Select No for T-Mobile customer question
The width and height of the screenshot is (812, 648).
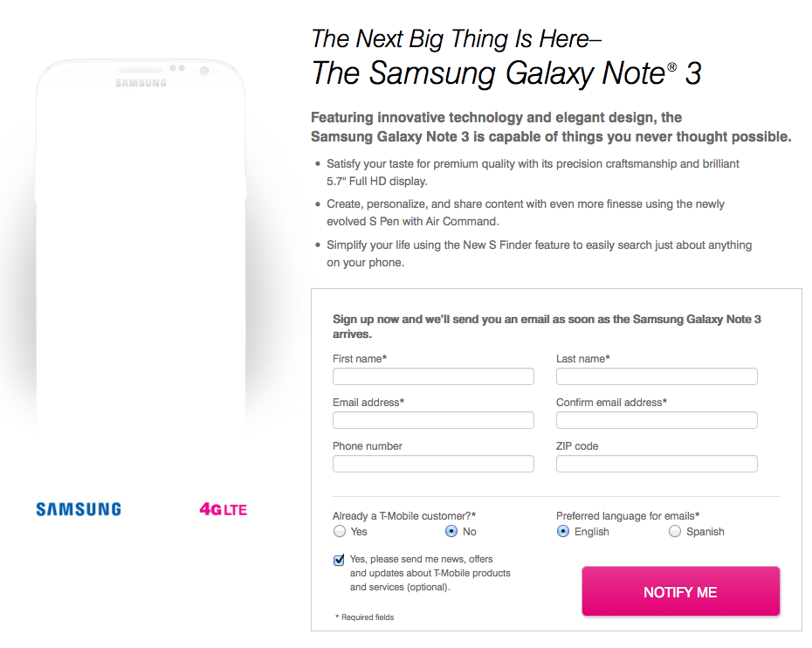point(451,531)
